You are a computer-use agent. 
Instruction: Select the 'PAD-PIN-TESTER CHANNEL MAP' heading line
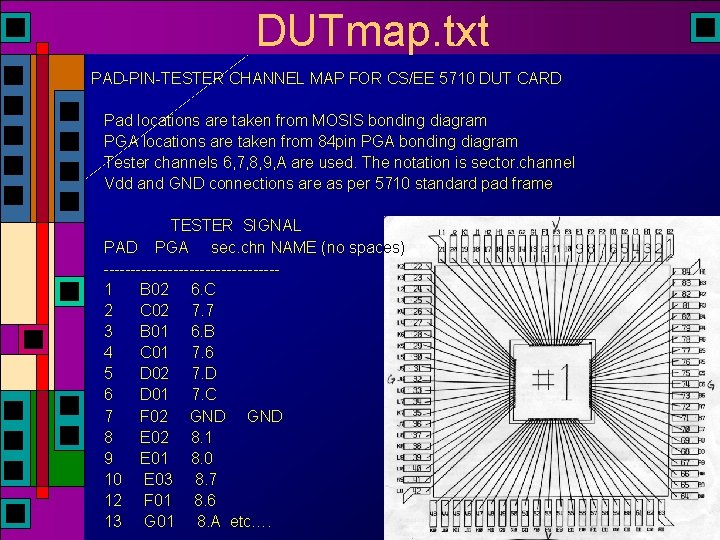click(326, 79)
